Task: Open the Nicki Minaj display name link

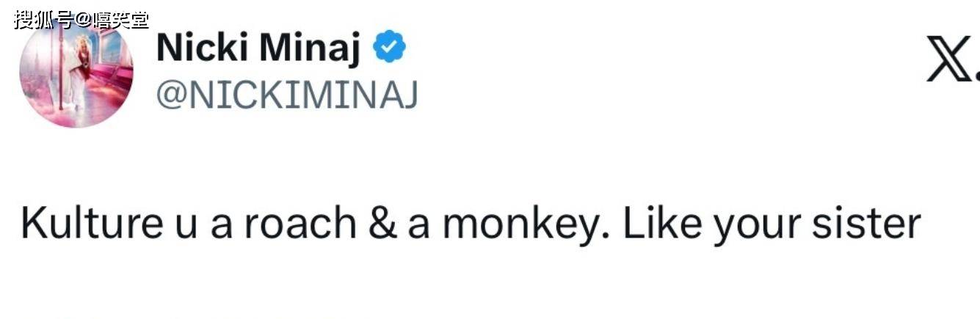Action: point(258,49)
